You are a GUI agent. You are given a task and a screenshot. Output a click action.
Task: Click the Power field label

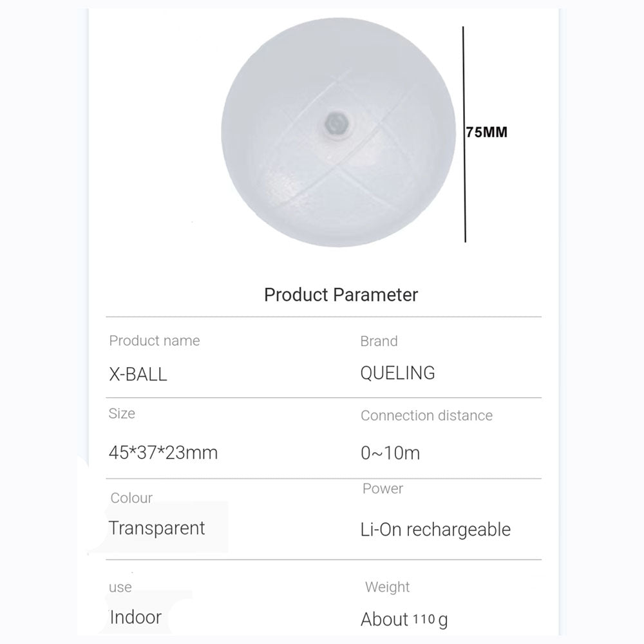pos(383,489)
